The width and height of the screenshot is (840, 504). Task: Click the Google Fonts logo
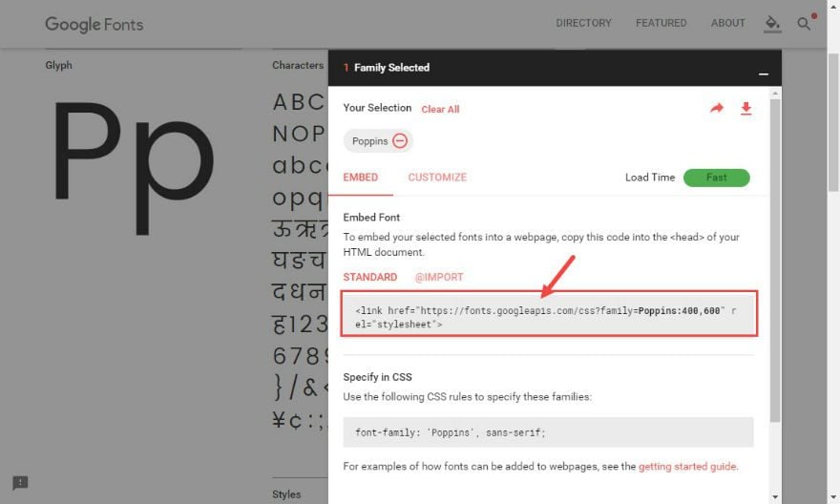[94, 24]
